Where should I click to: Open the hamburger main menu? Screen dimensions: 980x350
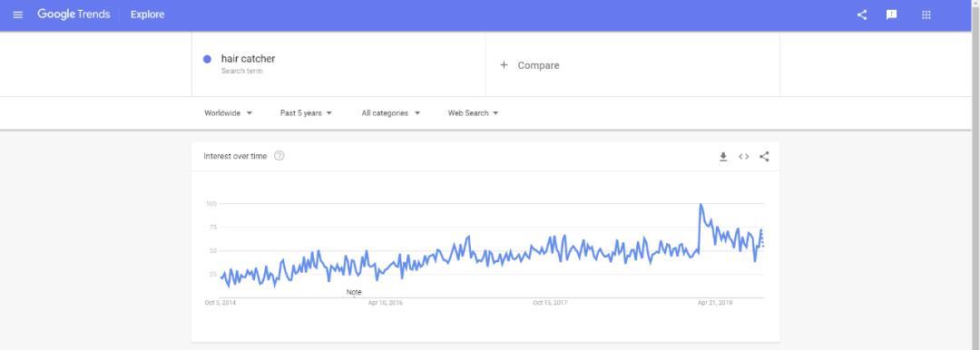17,15
